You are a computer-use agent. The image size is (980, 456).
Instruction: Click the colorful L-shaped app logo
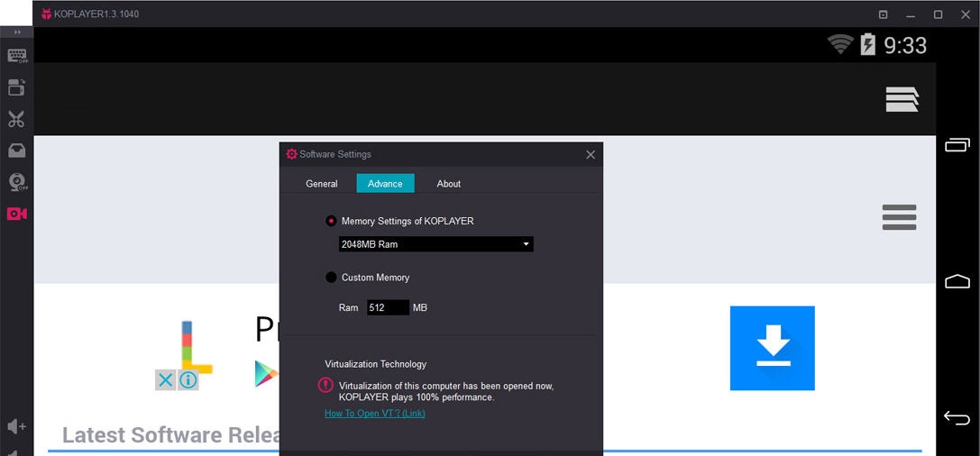(195, 347)
